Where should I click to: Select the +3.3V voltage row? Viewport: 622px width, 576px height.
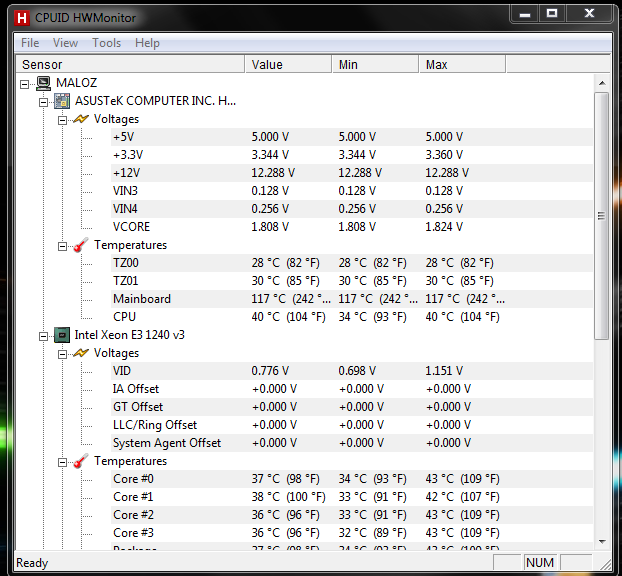(x=352, y=155)
